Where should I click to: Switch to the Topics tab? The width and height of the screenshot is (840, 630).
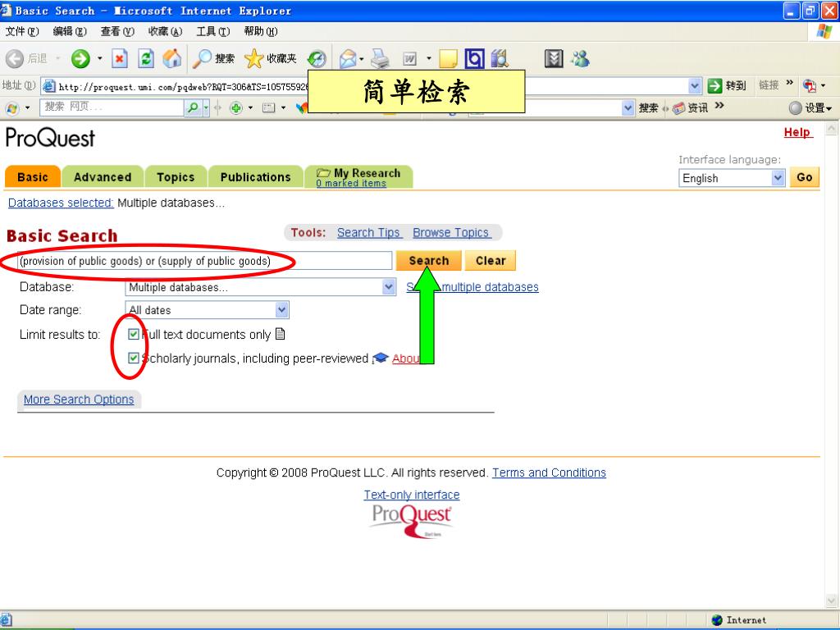(176, 177)
